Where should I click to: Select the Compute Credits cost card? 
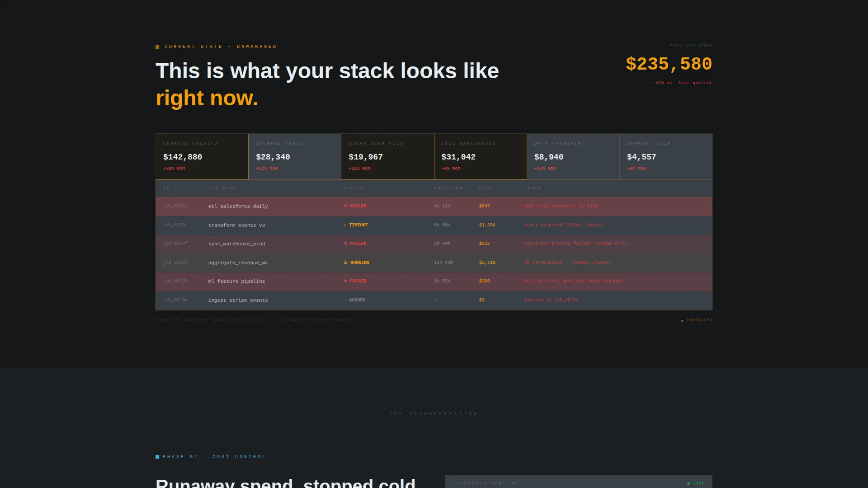[x=202, y=156]
